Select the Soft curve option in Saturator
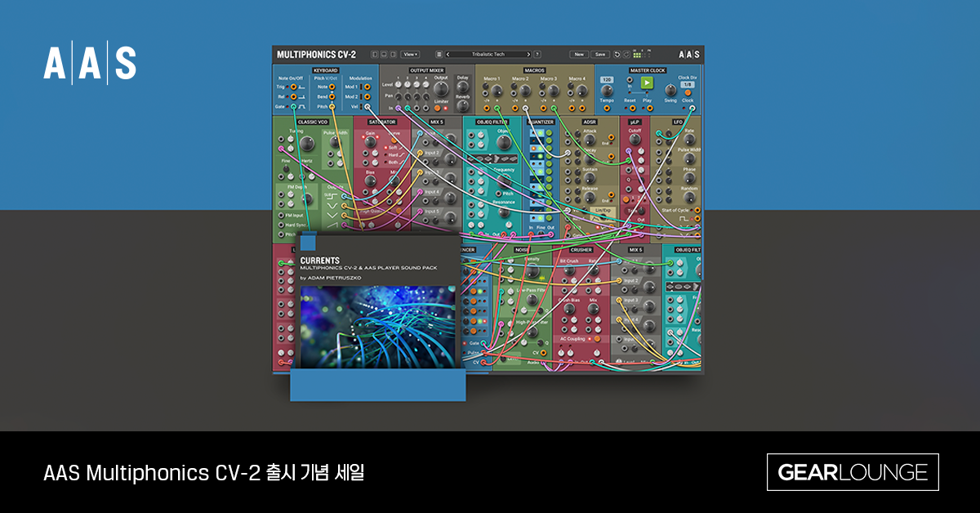Screen dimensions: 980x513 (394, 147)
